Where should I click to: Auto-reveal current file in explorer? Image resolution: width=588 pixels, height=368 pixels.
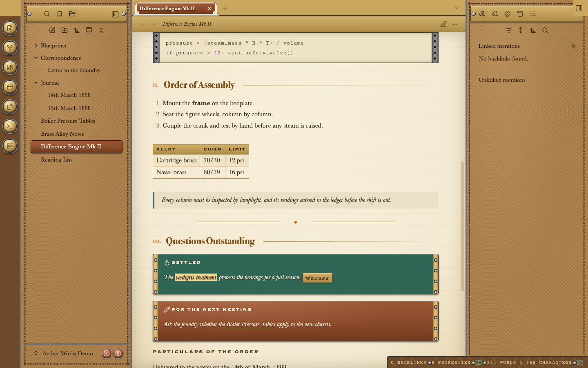click(x=89, y=30)
